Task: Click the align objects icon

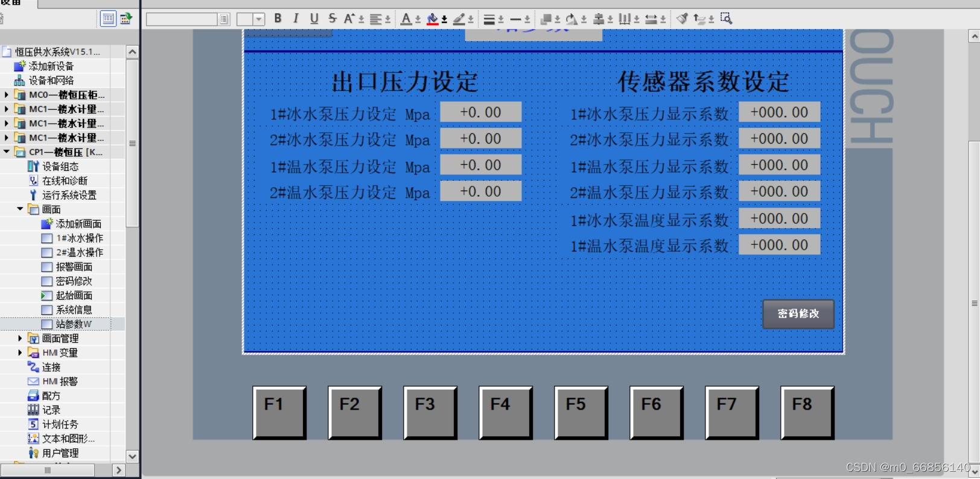Action: [x=598, y=19]
